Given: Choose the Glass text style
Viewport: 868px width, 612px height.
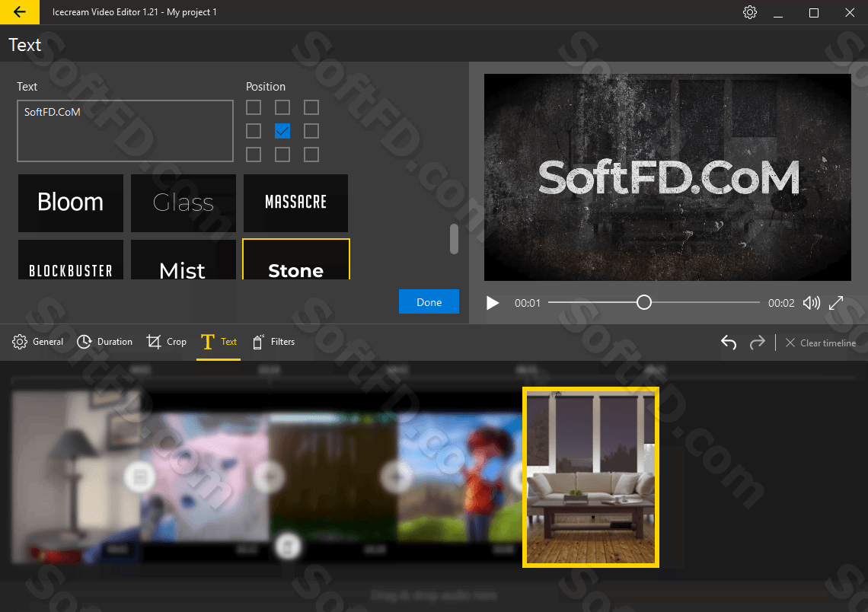Looking at the screenshot, I should [x=183, y=203].
